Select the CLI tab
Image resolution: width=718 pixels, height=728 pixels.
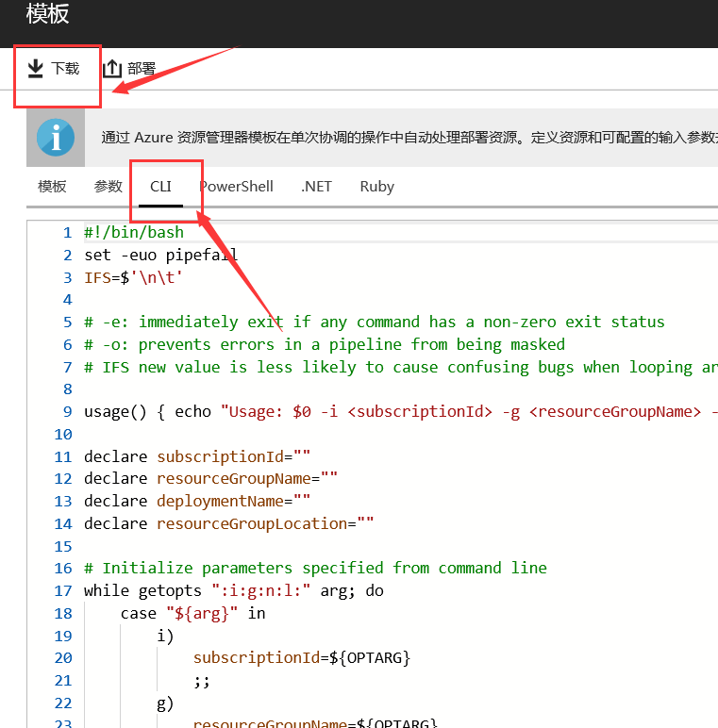click(x=161, y=186)
